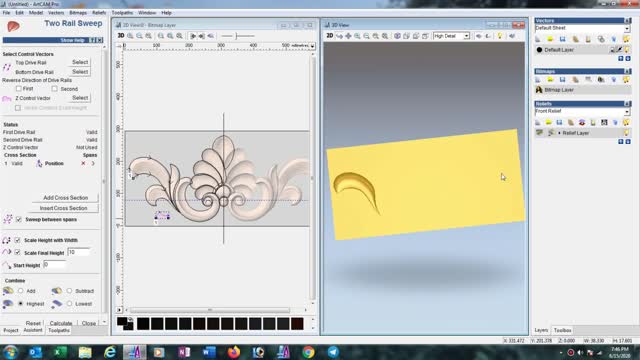Click the Calculate button
Image resolution: width=640 pixels, height=360 pixels.
coord(61,323)
